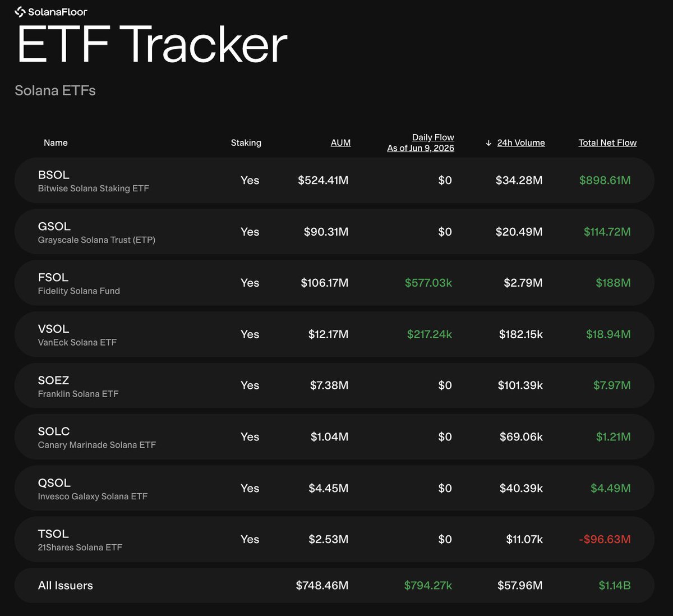Click QSOL 24h volume $40.39k
Viewport: 673px width, 616px height.
click(x=522, y=488)
